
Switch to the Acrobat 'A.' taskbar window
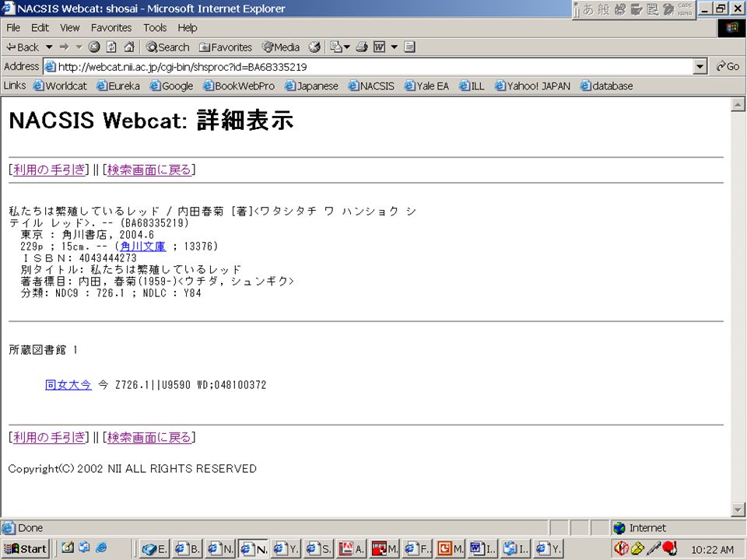352,549
